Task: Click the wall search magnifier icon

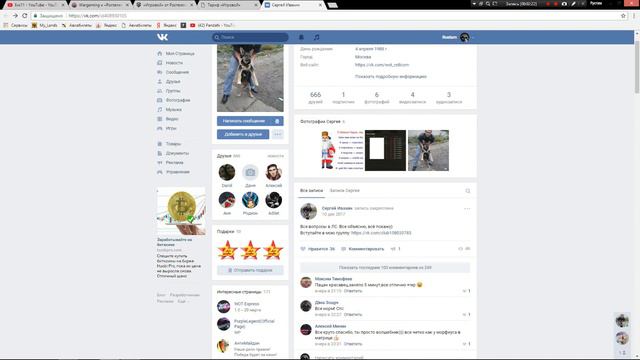Action: coord(468,191)
